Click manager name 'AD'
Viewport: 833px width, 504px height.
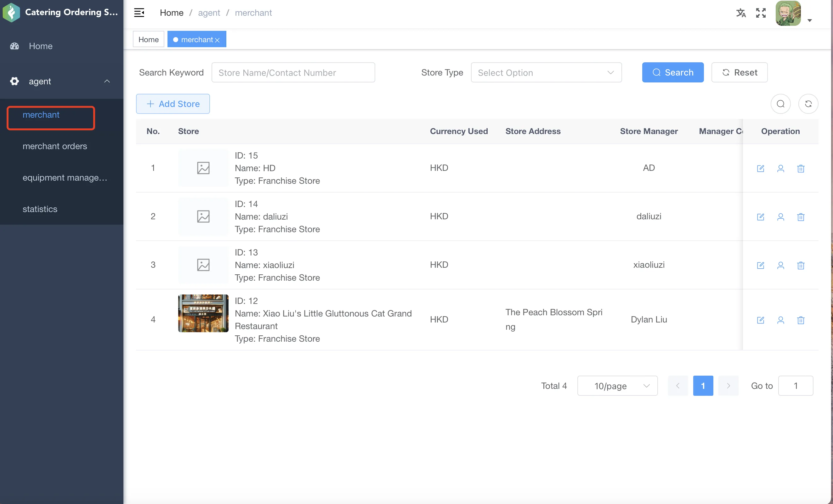click(x=649, y=168)
